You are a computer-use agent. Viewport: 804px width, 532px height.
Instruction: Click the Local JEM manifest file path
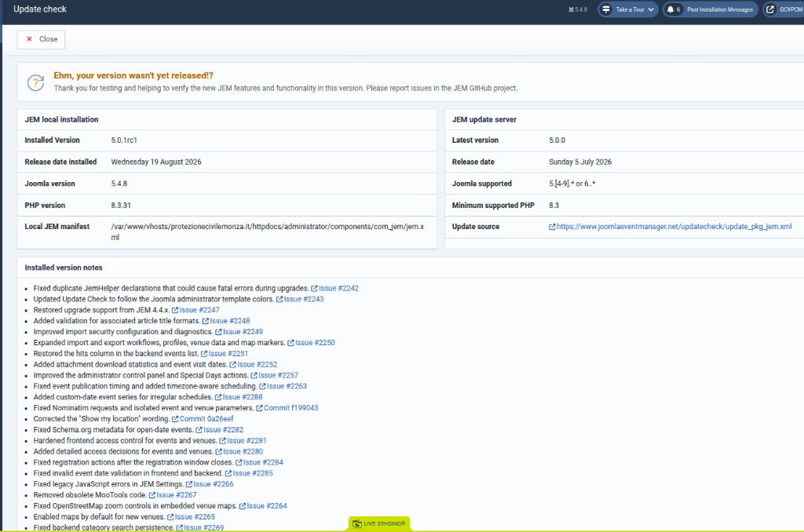[x=268, y=232]
